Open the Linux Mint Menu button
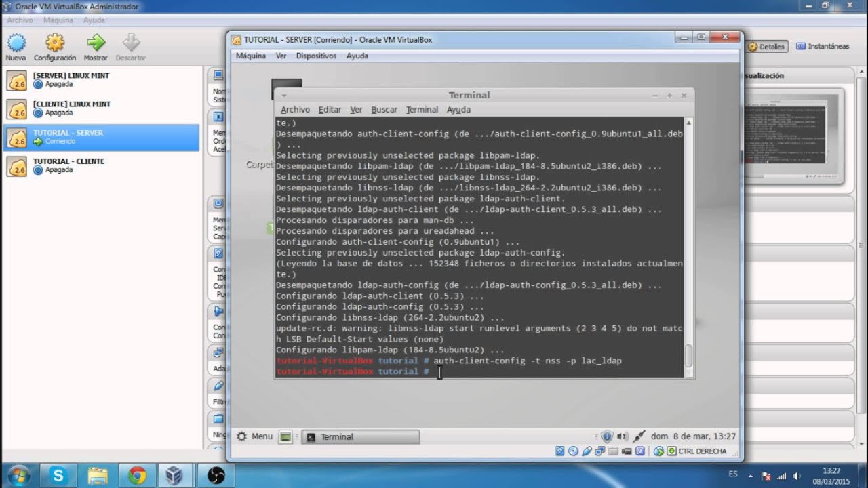Image resolution: width=868 pixels, height=488 pixels. click(254, 436)
